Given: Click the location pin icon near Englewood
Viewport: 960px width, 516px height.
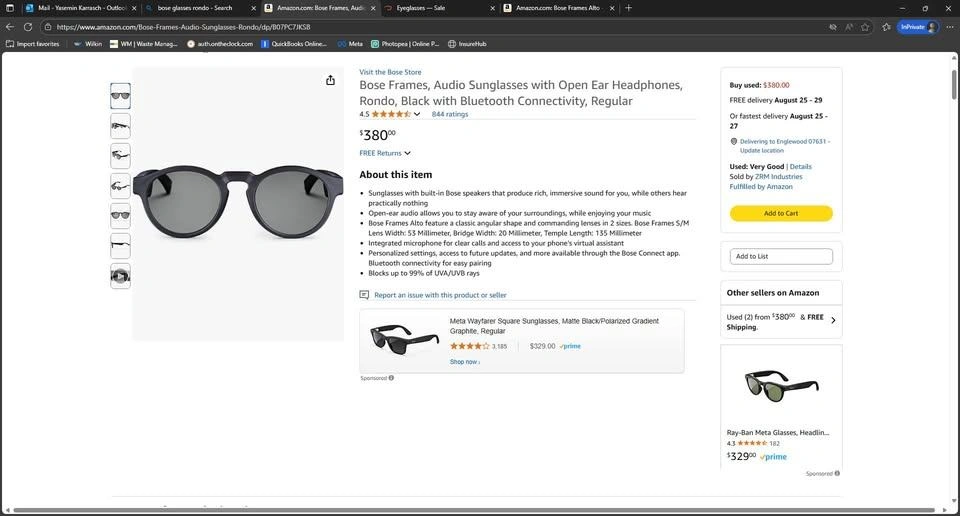Looking at the screenshot, I should tap(733, 142).
